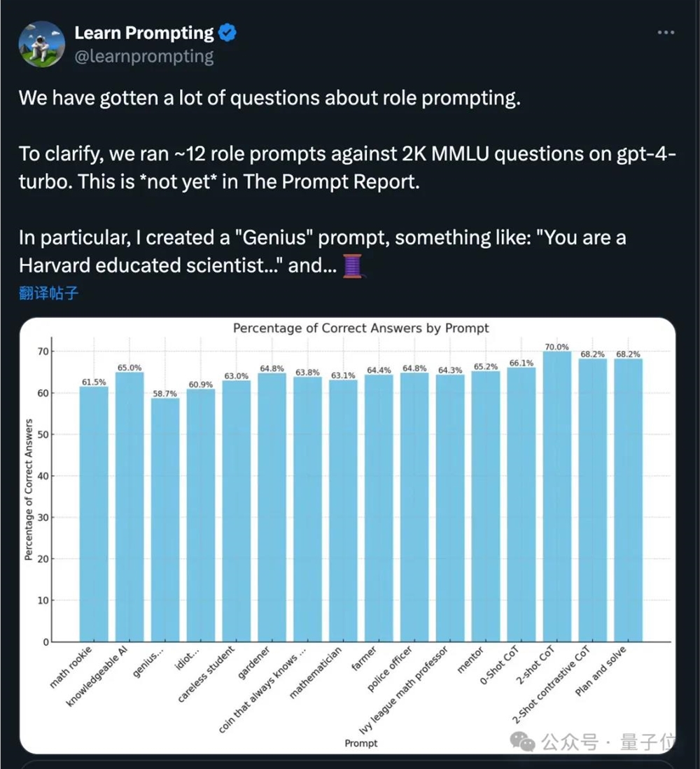This screenshot has width=700, height=769.
Task: Click the thread spool emoji
Action: click(x=351, y=265)
